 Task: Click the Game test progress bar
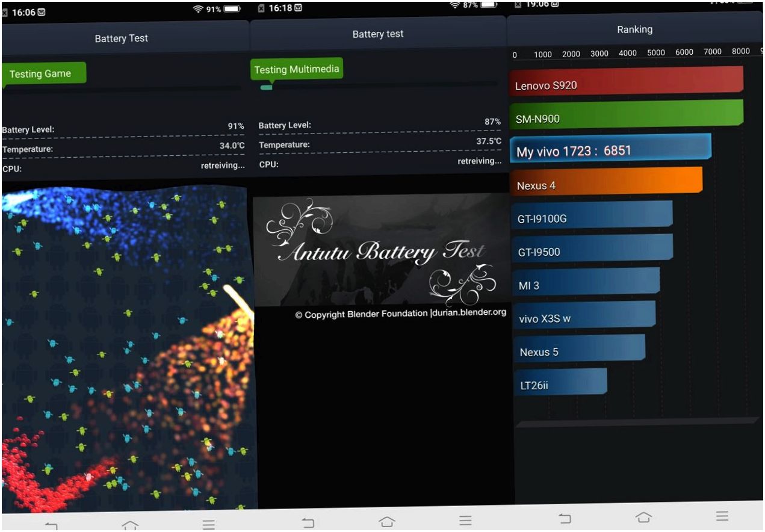point(122,91)
